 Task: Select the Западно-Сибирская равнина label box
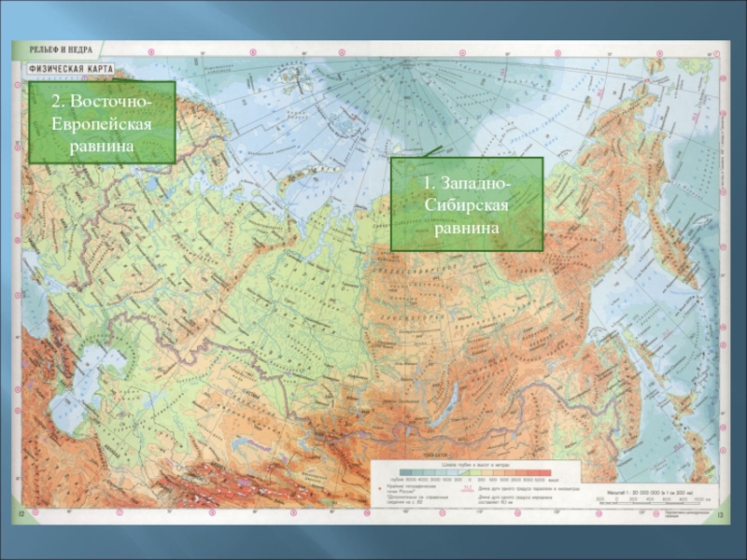[466, 203]
